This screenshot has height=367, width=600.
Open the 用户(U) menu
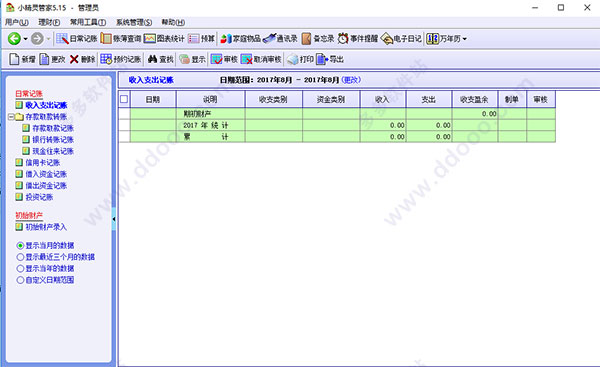16,23
